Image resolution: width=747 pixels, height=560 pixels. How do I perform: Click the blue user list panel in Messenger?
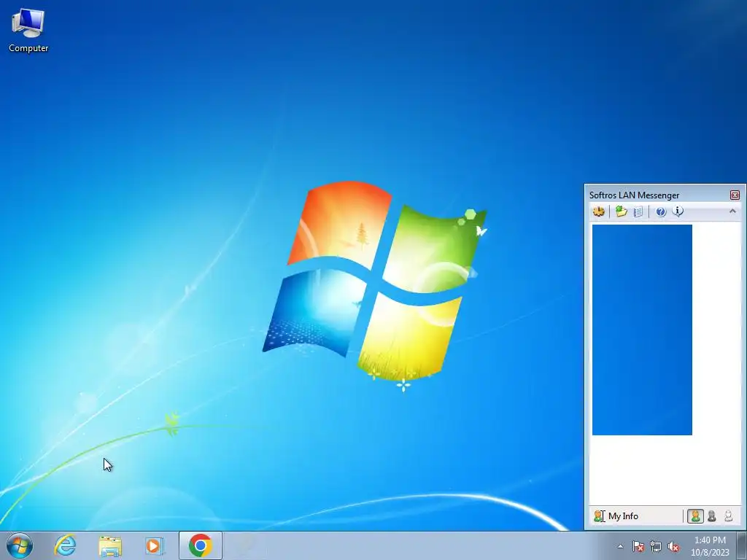click(642, 330)
